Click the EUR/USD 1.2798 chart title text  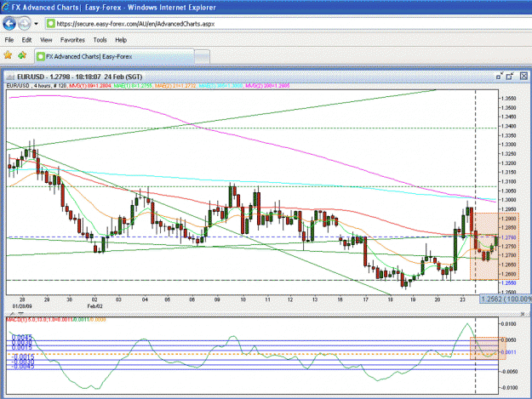pyautogui.click(x=80, y=77)
